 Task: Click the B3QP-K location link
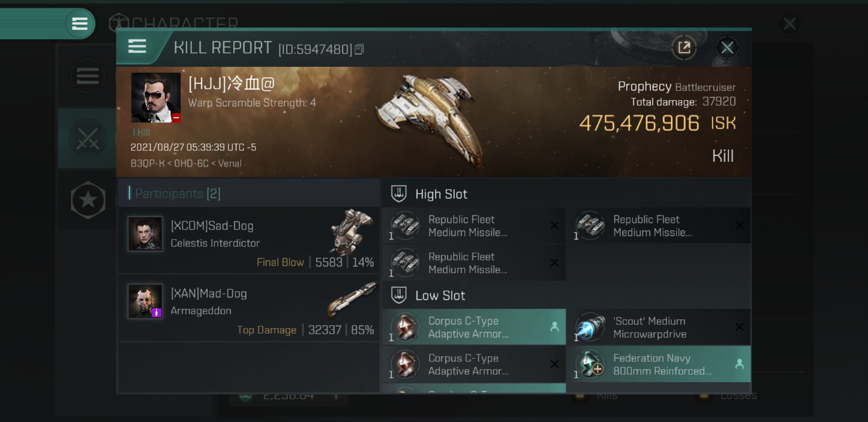coord(147,163)
